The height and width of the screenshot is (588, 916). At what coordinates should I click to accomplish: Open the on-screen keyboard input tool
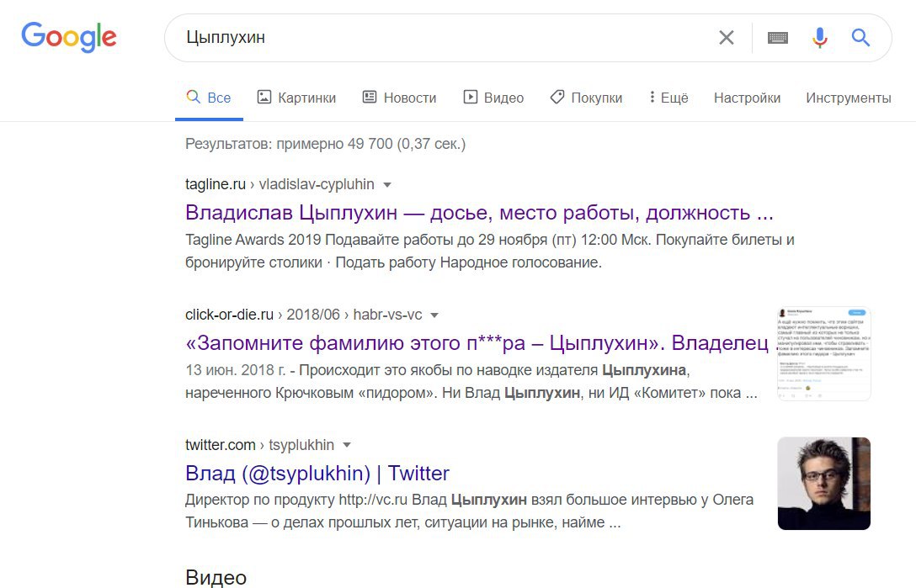click(778, 38)
